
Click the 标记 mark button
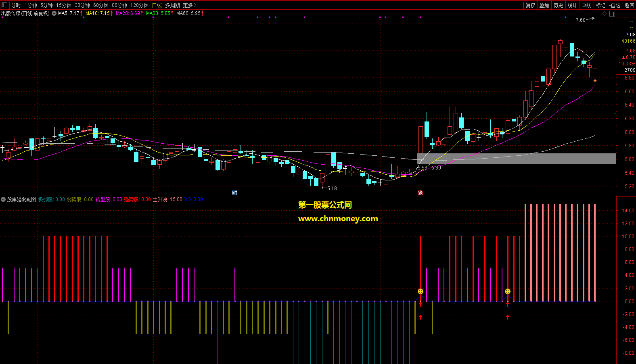(600, 5)
